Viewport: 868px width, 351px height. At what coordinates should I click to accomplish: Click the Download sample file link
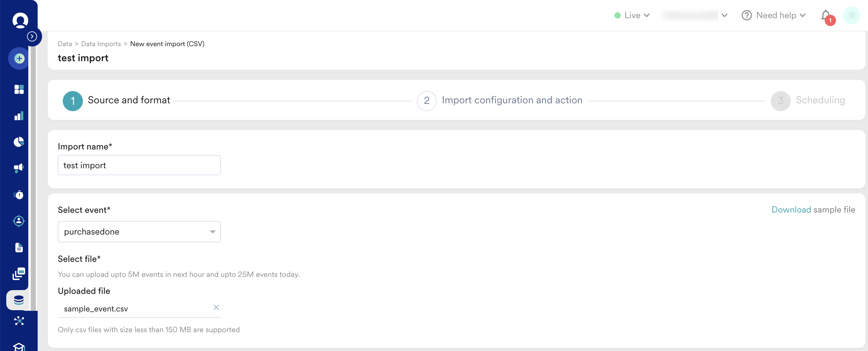point(791,210)
